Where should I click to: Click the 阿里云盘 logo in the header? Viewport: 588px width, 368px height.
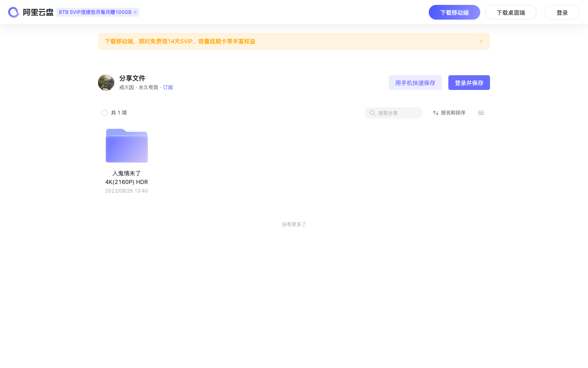tap(31, 12)
